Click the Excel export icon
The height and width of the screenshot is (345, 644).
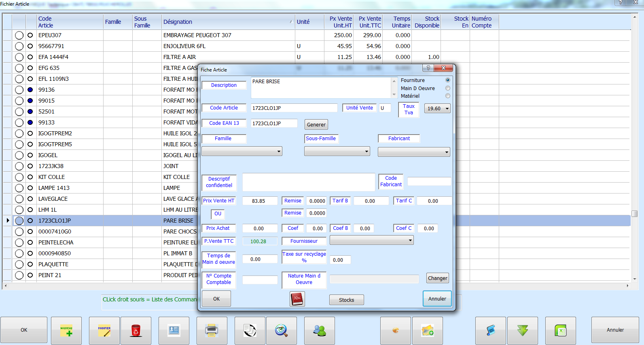point(560,330)
